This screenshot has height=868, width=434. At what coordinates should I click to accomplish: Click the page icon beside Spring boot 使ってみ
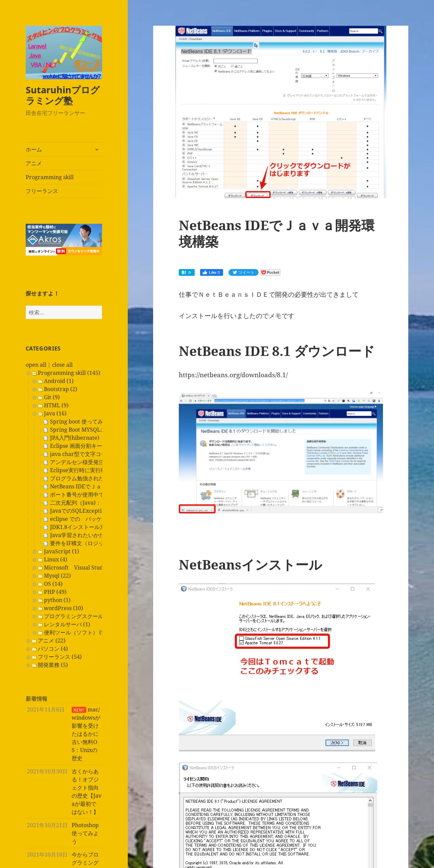[46, 422]
